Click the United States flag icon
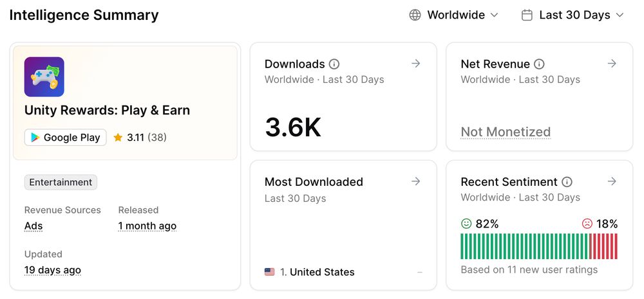 point(270,272)
